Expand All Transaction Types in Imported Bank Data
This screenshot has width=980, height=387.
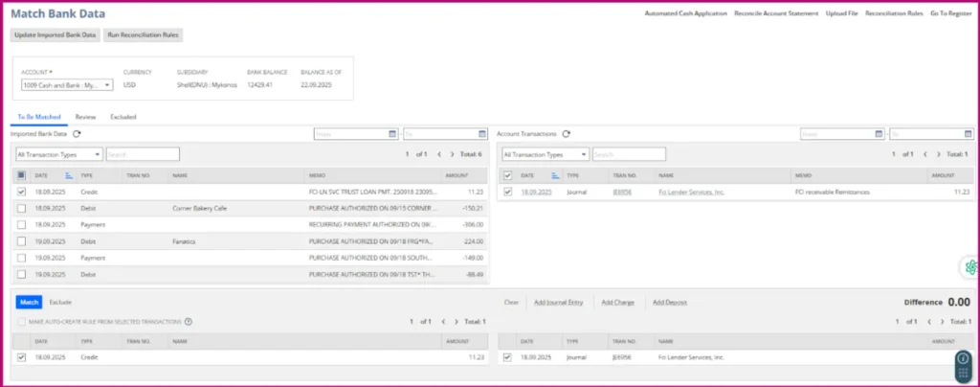(x=59, y=154)
